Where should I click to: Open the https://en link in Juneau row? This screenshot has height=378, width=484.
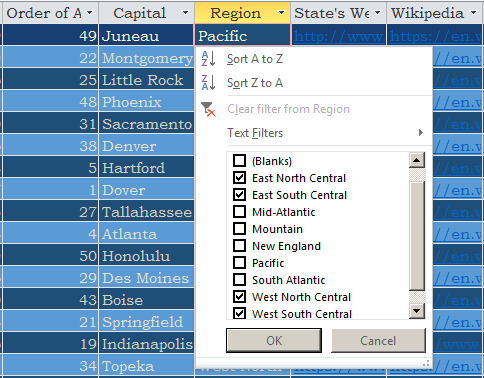tap(436, 36)
